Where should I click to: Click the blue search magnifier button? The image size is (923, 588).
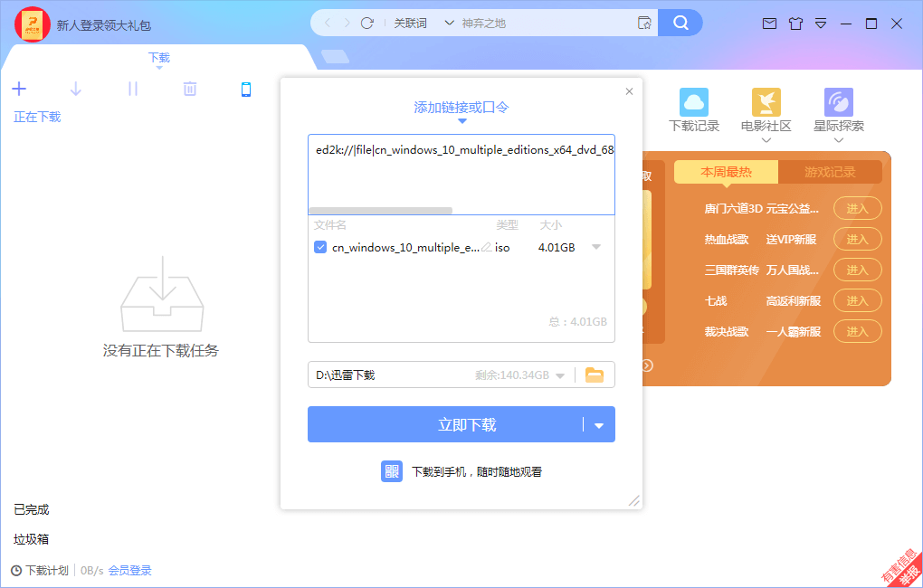680,23
